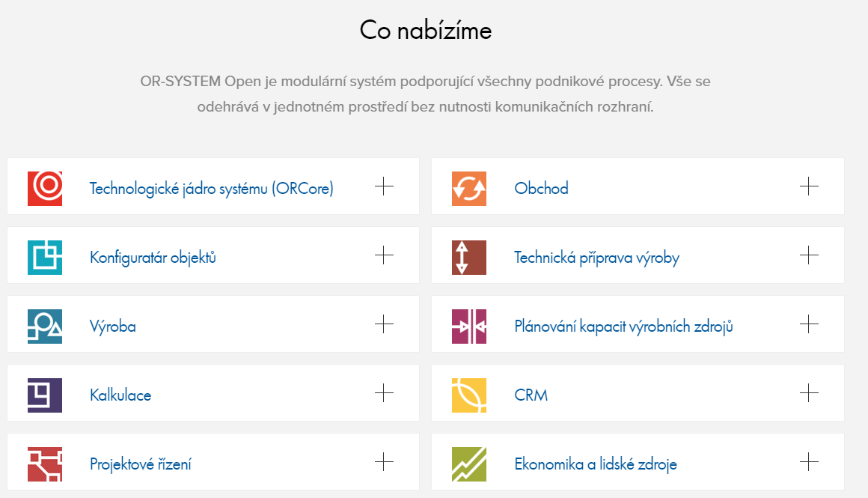Viewport: 868px width, 498px height.
Task: Expand the Obchod section plus sign
Action: click(x=809, y=186)
